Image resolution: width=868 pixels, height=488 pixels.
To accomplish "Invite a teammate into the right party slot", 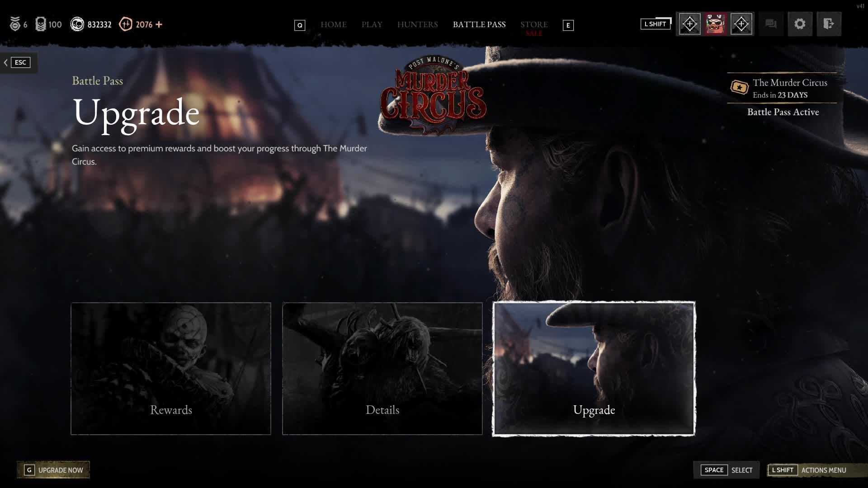I will 741,24.
